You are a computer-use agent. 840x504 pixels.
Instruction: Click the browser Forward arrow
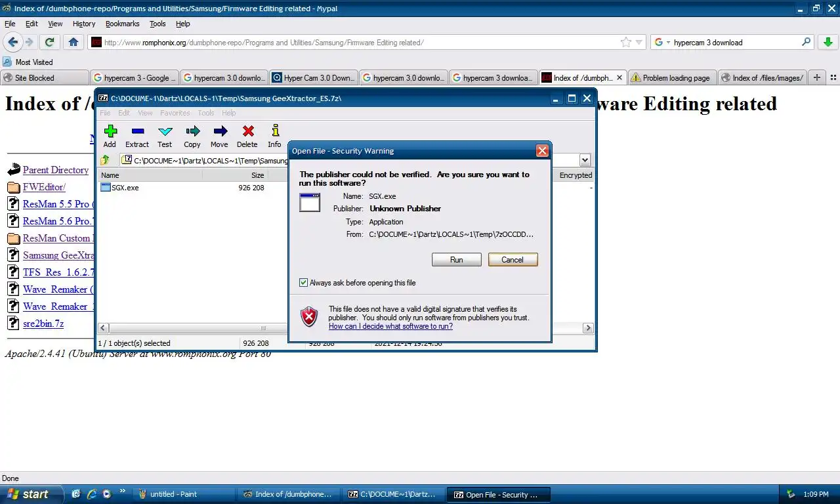pos(30,42)
